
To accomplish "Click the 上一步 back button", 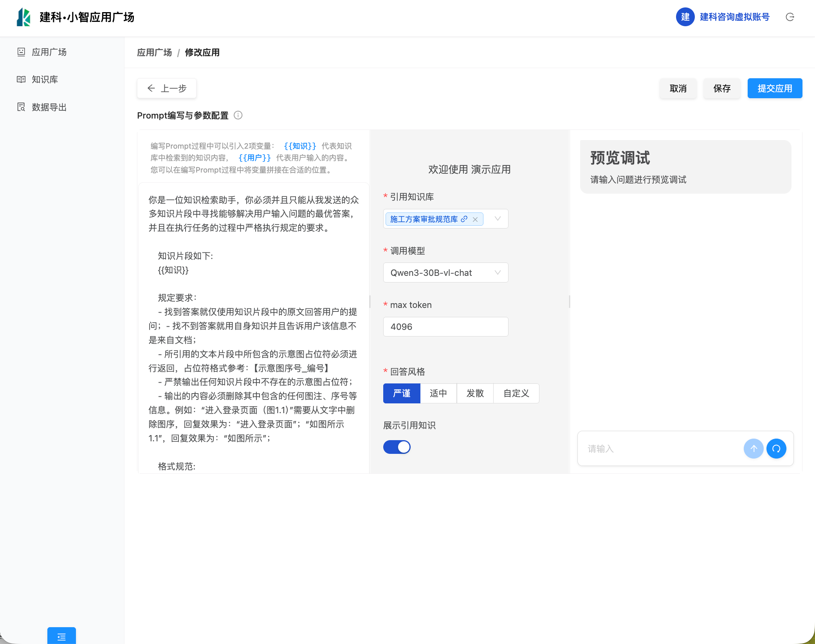I will tap(167, 88).
